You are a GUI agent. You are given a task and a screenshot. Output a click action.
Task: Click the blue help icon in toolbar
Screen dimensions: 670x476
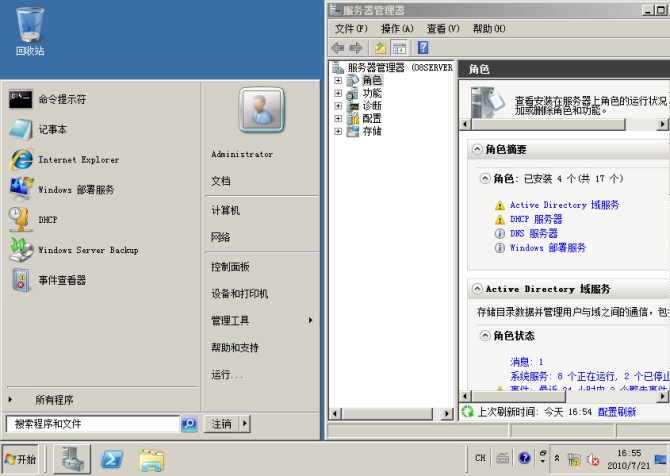[423, 48]
